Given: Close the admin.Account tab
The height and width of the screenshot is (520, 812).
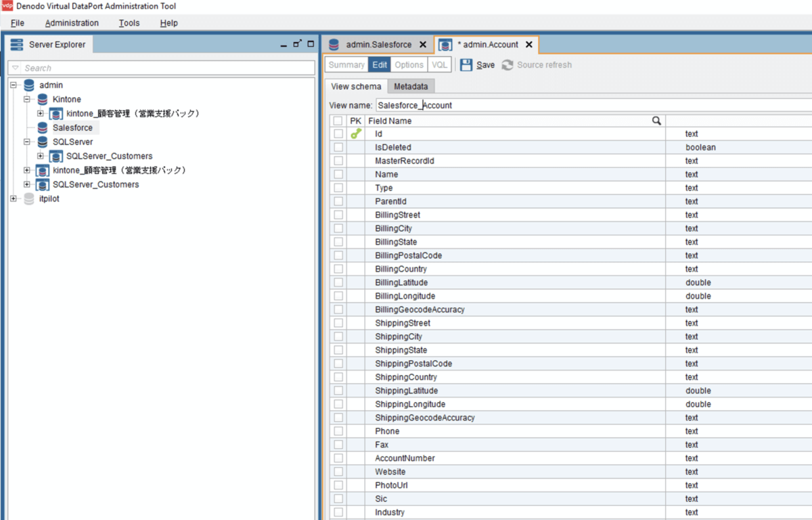Looking at the screenshot, I should [x=529, y=45].
